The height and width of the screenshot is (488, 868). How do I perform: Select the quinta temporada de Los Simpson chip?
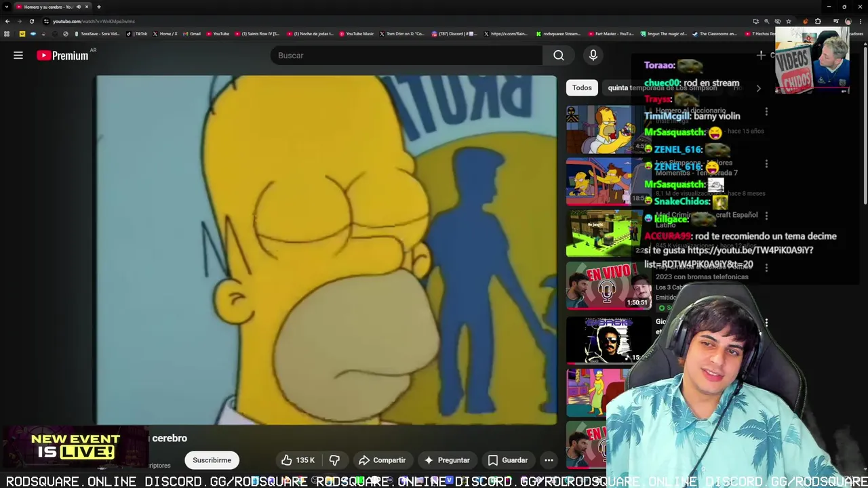[x=662, y=87]
